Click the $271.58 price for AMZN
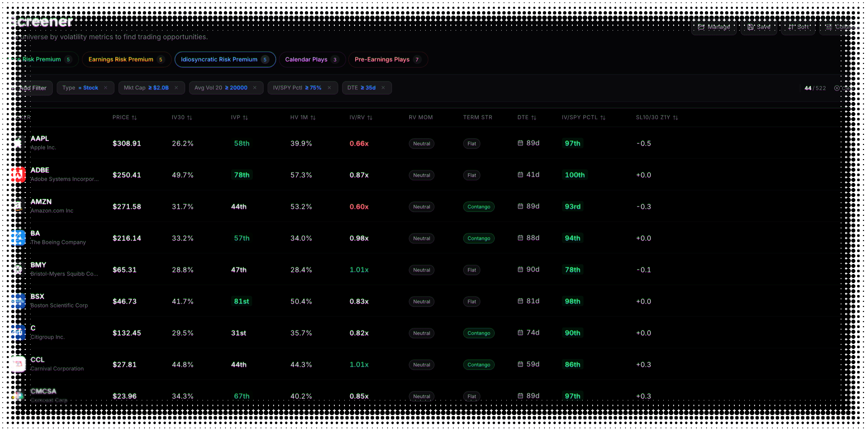This screenshot has width=868, height=431. point(127,206)
